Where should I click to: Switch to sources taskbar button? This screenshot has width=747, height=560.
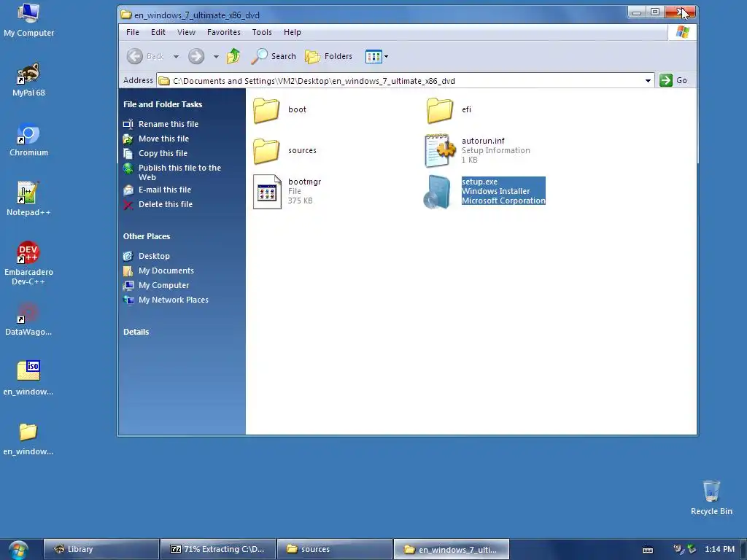tap(334, 550)
